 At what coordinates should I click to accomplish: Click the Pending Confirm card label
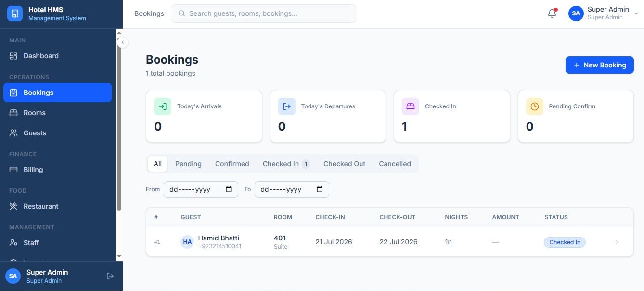click(572, 106)
